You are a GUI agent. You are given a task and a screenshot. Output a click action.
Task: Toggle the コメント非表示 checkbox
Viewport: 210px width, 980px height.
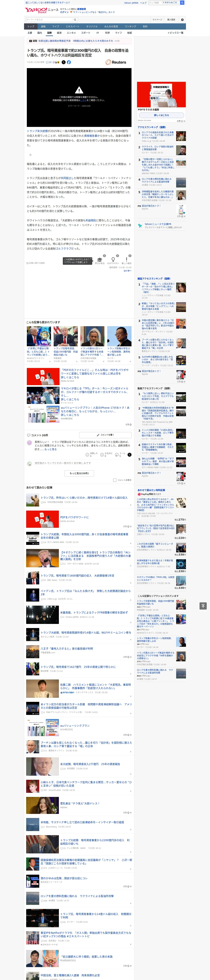pyautogui.click(x=115, y=480)
